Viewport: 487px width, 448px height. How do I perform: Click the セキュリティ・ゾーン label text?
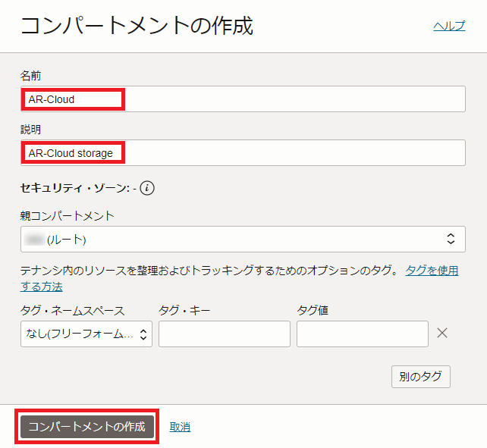(76, 188)
